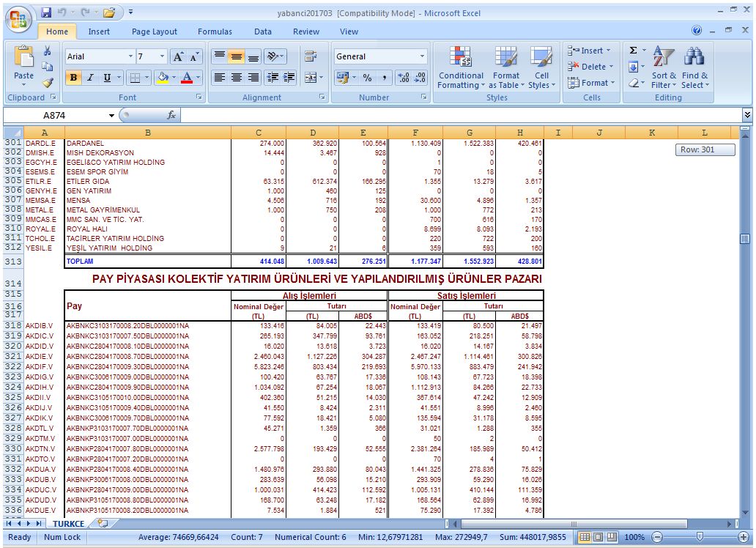
Task: Toggle Wrap Text
Action: tap(311, 56)
